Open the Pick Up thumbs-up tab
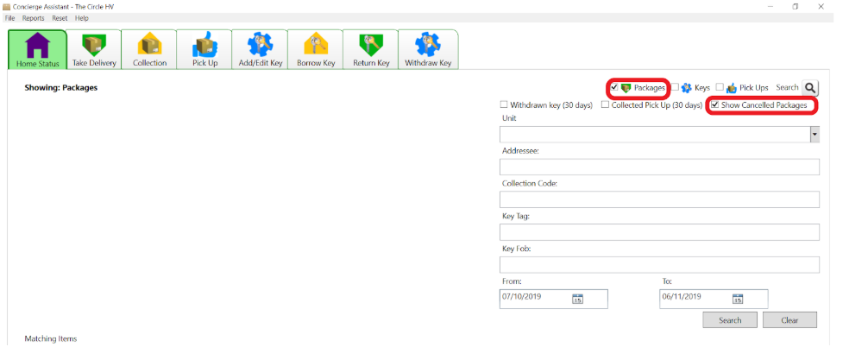The width and height of the screenshot is (868, 347). [x=204, y=49]
